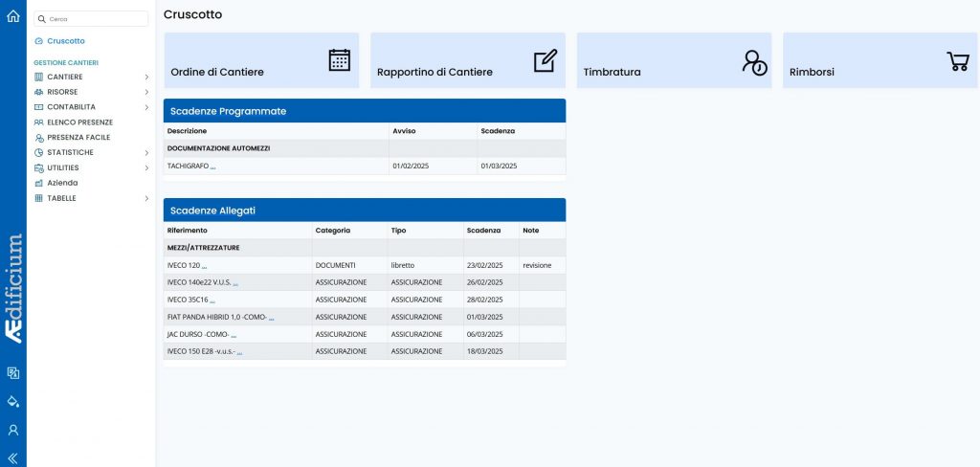
Task: Click the calendar icon on Ordine di Cantiere
Action: 339,60
